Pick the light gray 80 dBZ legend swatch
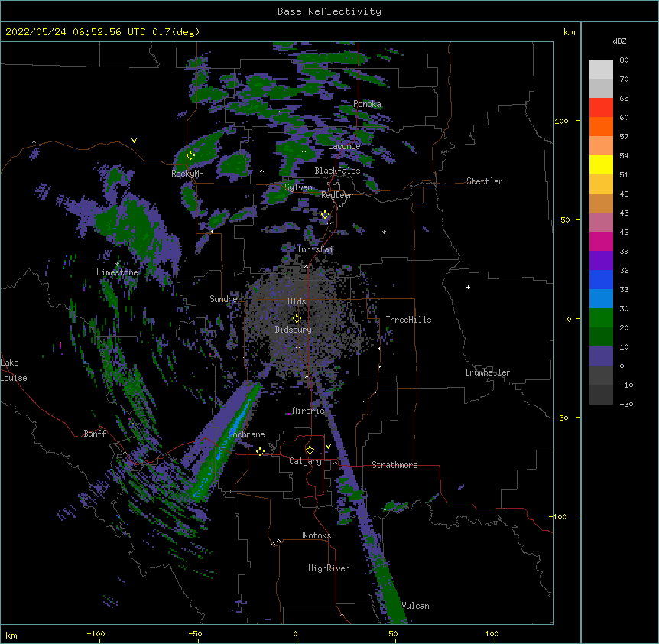 click(x=601, y=70)
